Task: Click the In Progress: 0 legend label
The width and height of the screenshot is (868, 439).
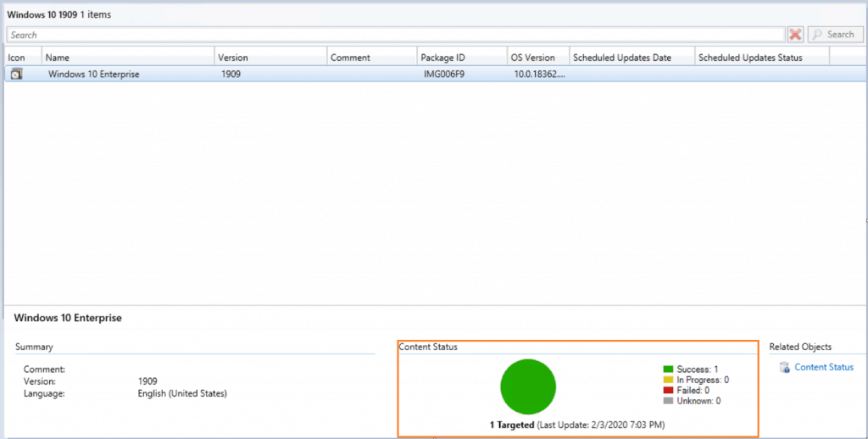Action: 703,380
